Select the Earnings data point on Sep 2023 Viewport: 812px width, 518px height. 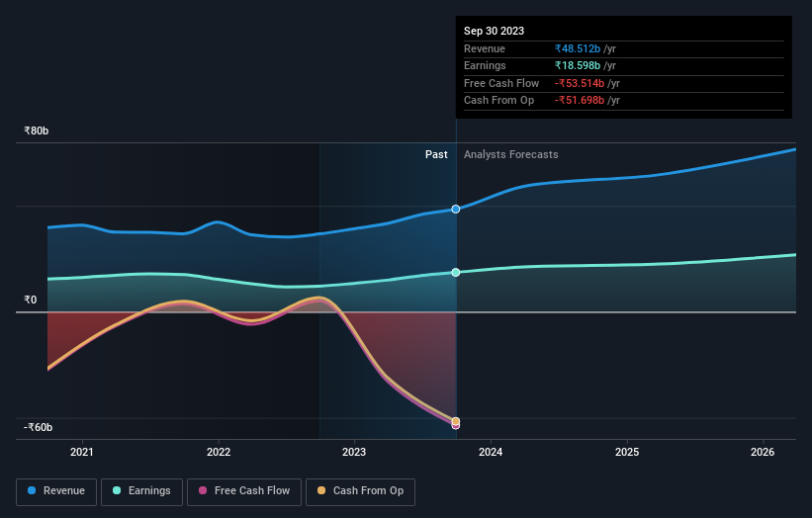tap(456, 272)
